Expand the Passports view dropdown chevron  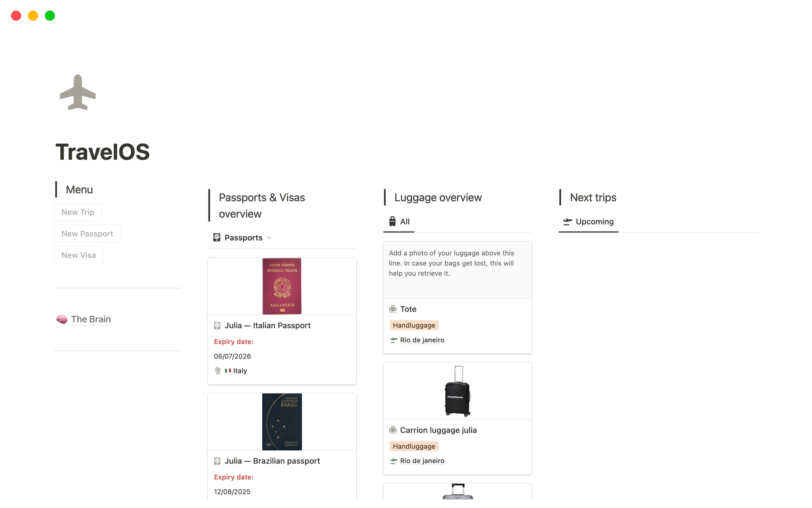click(269, 238)
